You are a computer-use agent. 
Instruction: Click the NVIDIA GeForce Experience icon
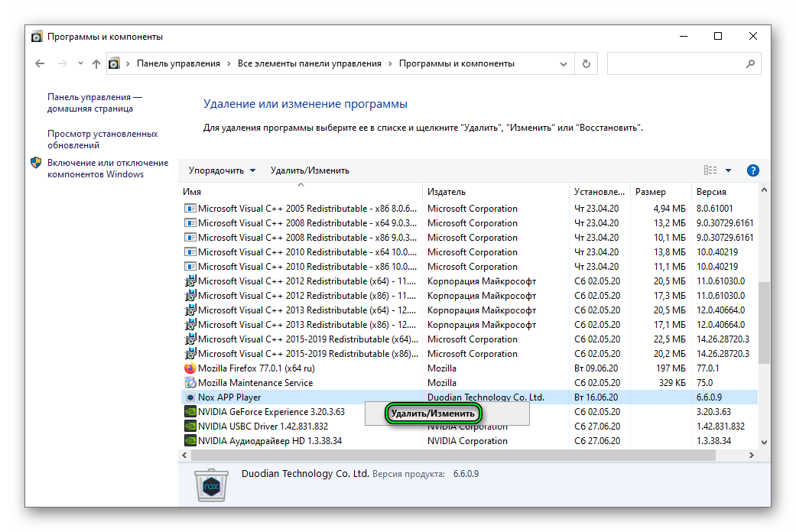click(190, 412)
